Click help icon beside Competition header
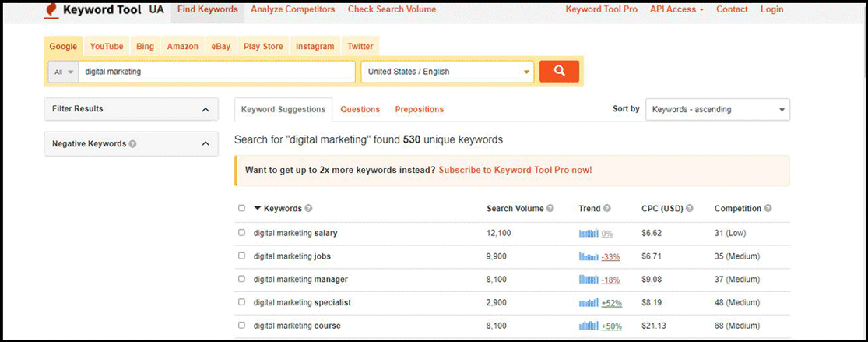 [x=768, y=209]
